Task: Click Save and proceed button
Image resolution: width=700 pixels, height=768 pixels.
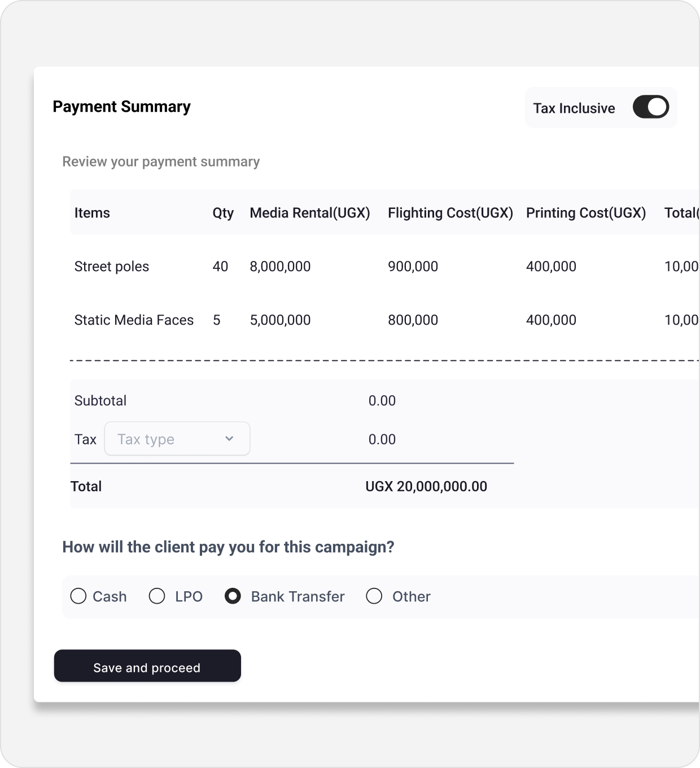Action: (147, 666)
